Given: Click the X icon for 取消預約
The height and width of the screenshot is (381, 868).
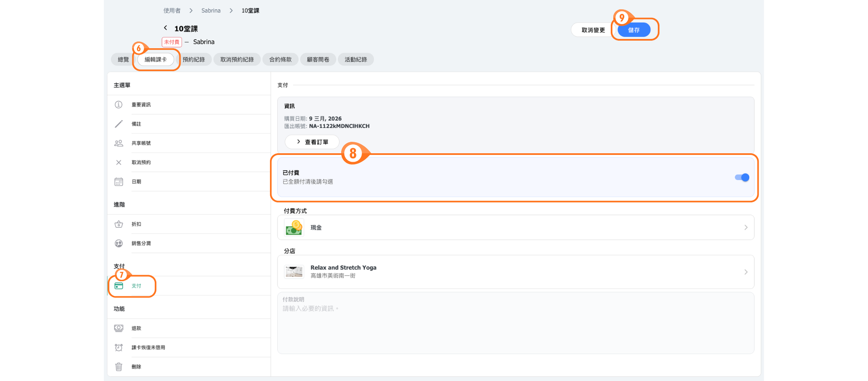Looking at the screenshot, I should tap(119, 163).
